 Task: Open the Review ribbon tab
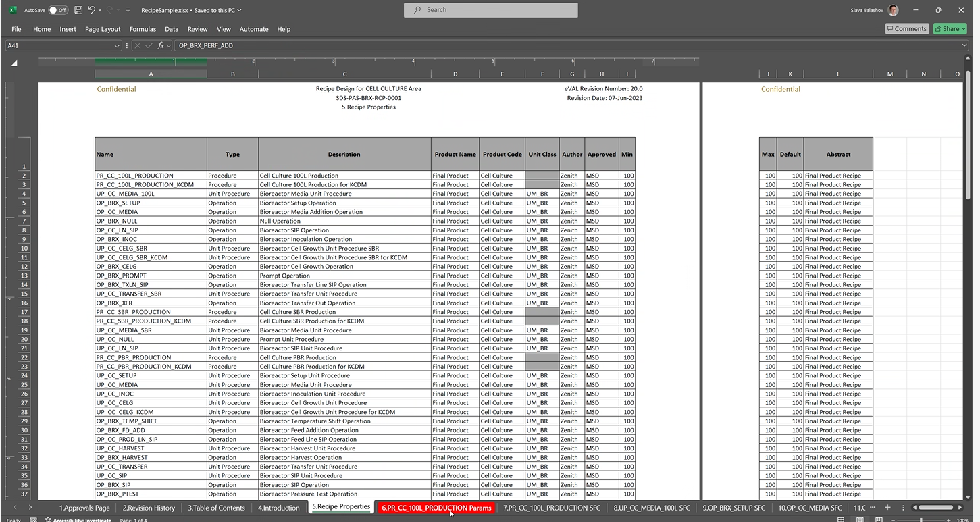[198, 29]
